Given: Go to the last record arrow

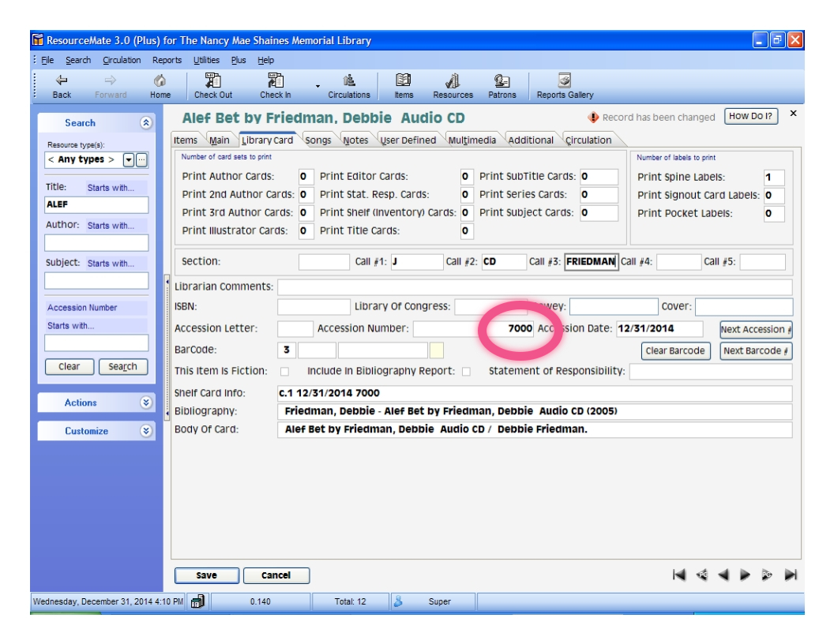Looking at the screenshot, I should pos(791,575).
